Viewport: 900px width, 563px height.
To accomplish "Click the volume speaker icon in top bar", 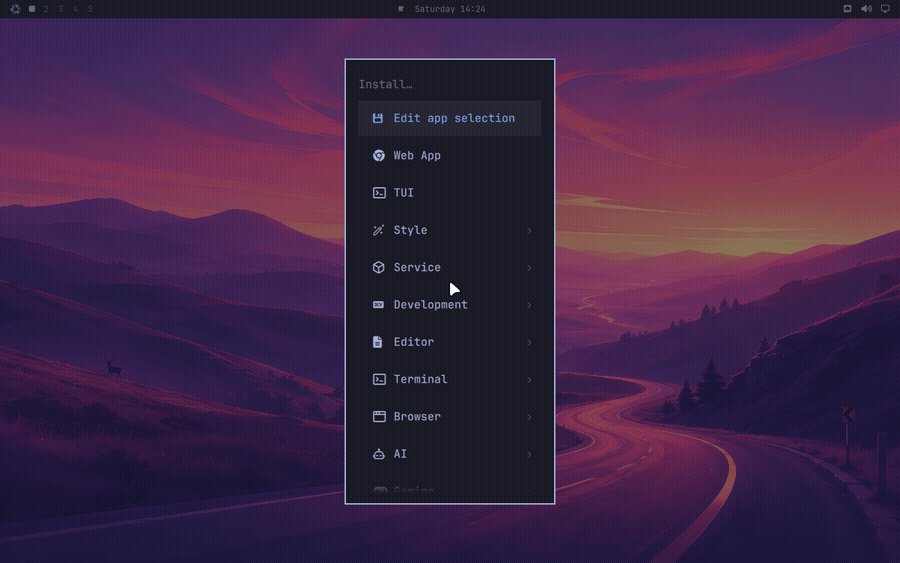I will tap(866, 9).
